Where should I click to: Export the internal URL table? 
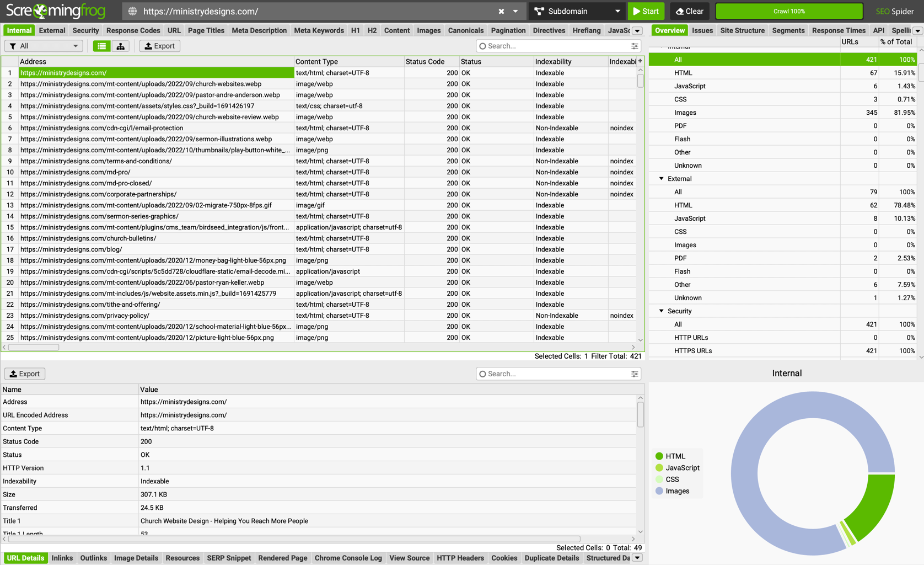[159, 46]
